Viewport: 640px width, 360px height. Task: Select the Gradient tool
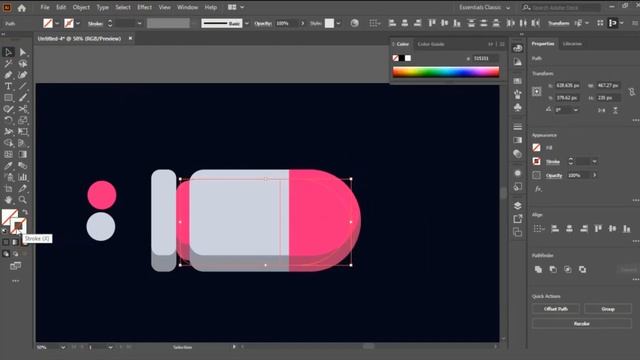tap(22, 155)
